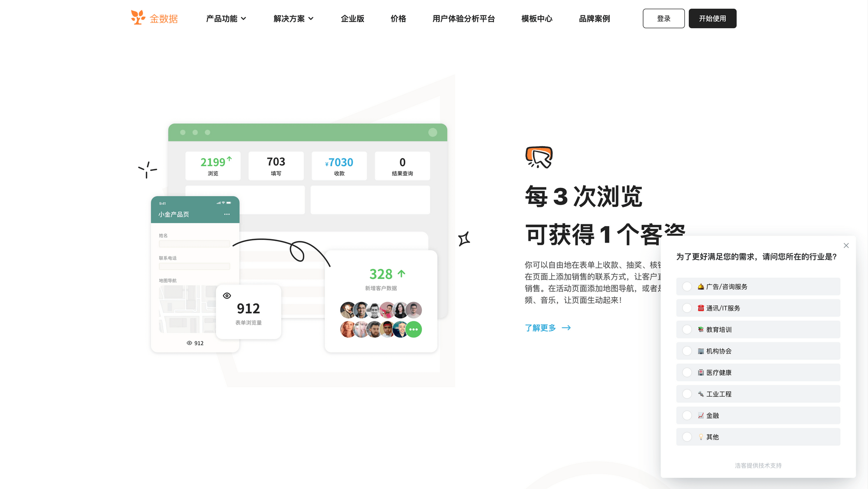
Task: Click the building icon on 机构协会 option
Action: coord(700,351)
